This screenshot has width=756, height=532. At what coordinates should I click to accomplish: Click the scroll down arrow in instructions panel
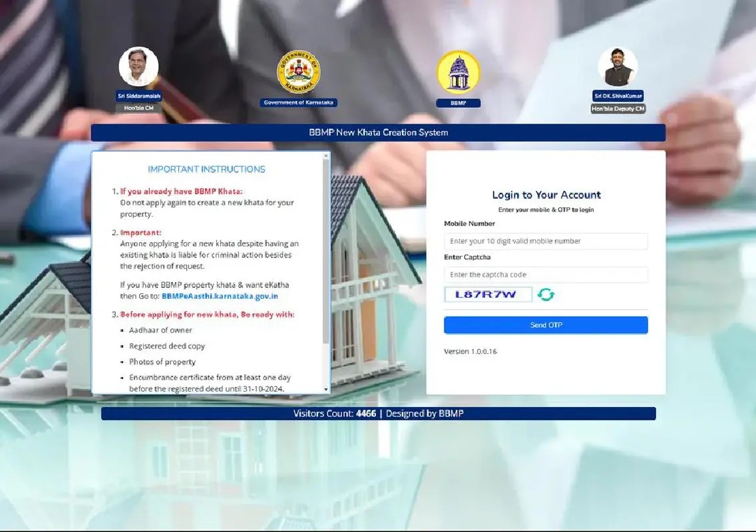[326, 389]
